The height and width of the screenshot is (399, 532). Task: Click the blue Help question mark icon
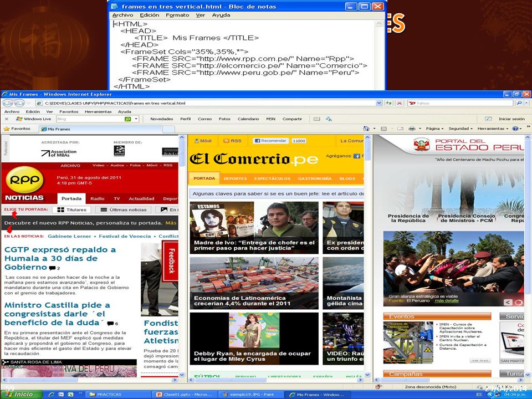click(515, 129)
